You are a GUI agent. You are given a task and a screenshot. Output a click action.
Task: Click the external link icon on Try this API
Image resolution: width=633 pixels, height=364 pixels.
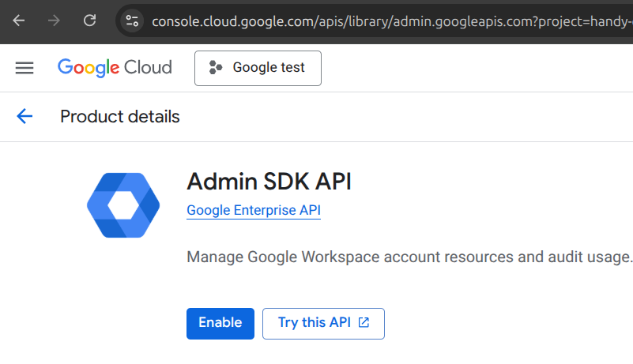(x=364, y=323)
